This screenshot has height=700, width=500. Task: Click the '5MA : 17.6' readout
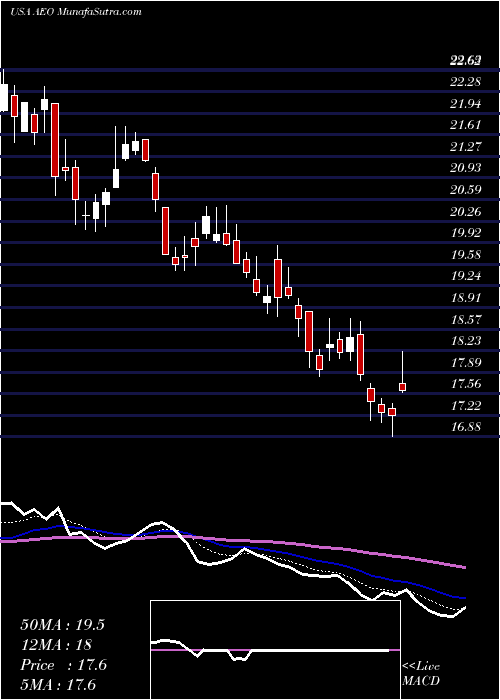point(58,685)
